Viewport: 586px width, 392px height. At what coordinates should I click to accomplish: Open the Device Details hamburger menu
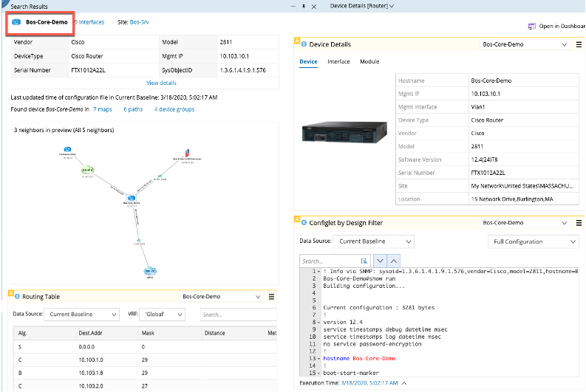[579, 44]
